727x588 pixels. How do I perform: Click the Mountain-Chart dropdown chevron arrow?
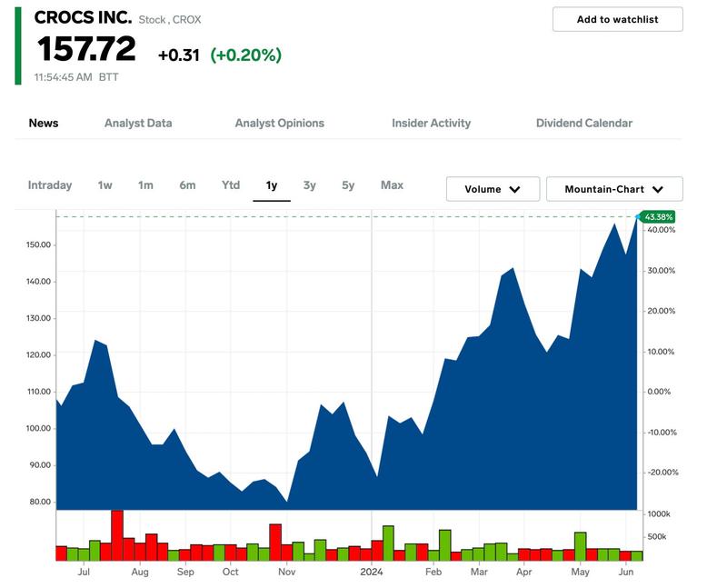[657, 189]
